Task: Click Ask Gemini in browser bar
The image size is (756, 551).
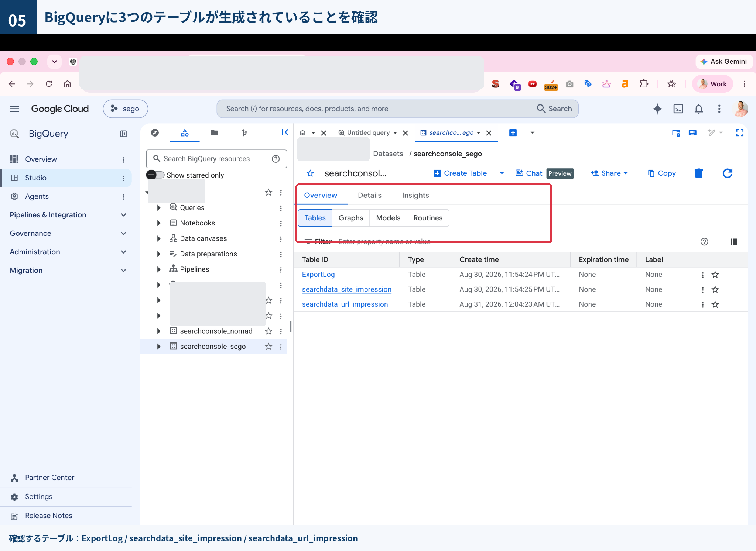Action: pos(724,62)
